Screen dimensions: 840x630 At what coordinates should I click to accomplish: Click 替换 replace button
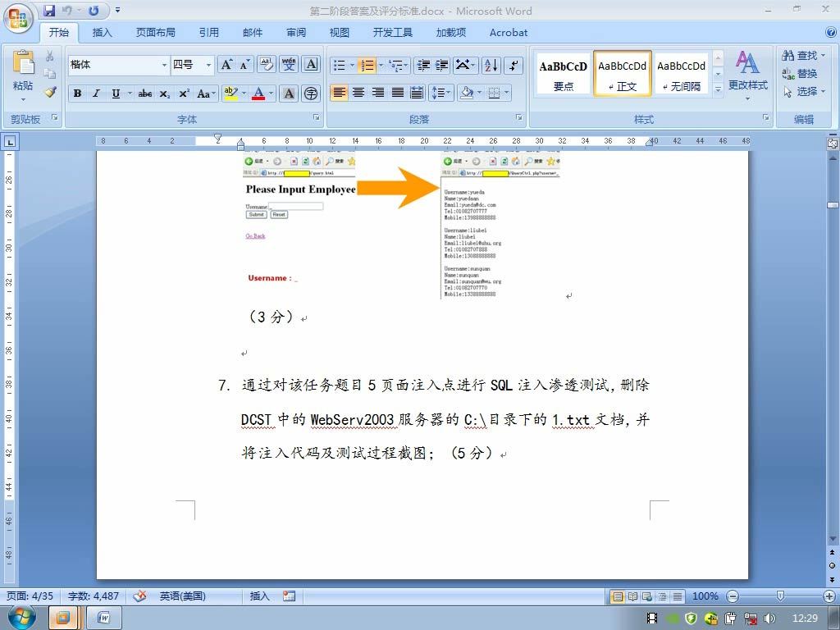point(799,74)
